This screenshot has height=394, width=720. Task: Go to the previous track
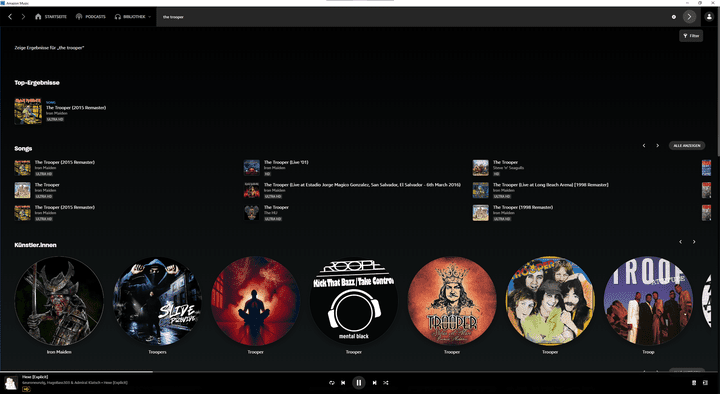pyautogui.click(x=343, y=383)
